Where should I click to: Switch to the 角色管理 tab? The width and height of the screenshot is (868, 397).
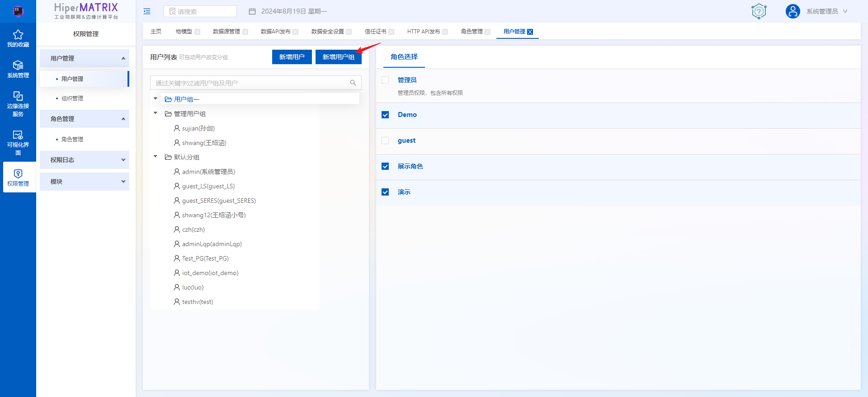tap(472, 32)
